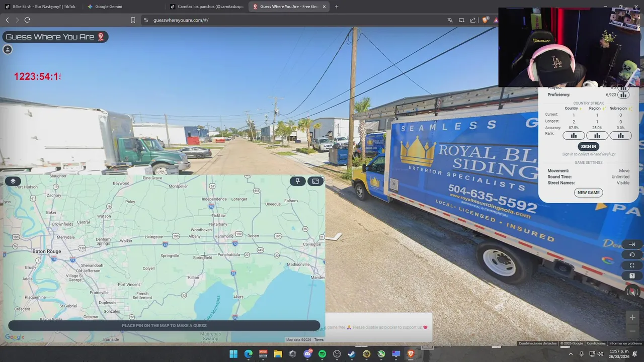The width and height of the screenshot is (644, 362).
Task: Zoom out the Street View with minus
Action: (632, 331)
